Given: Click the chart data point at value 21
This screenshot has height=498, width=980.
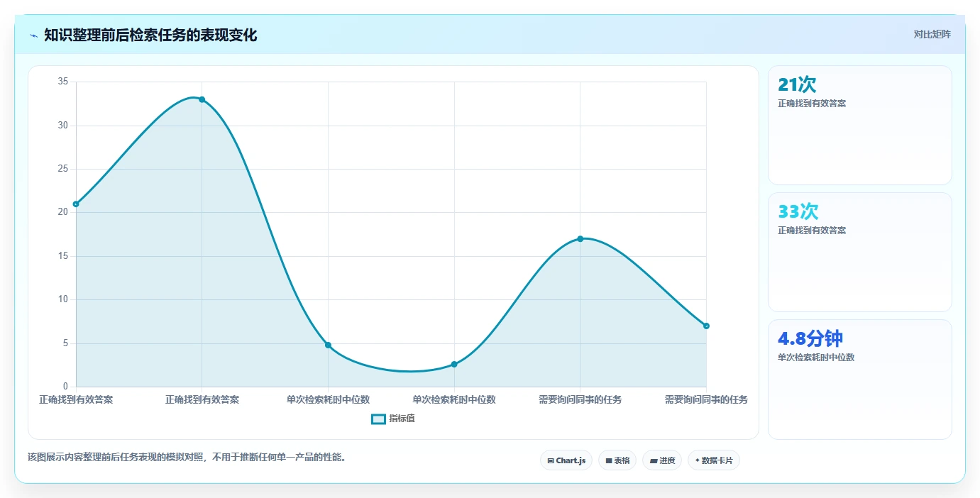Looking at the screenshot, I should click(x=76, y=204).
